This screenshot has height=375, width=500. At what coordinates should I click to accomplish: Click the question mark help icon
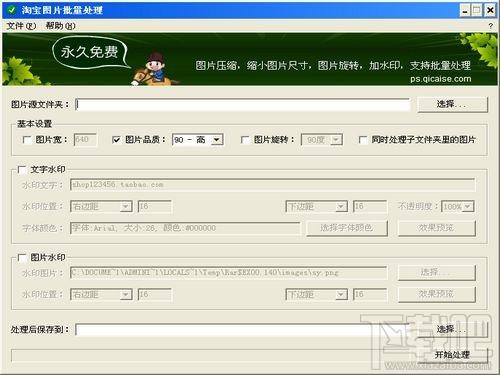[490, 26]
